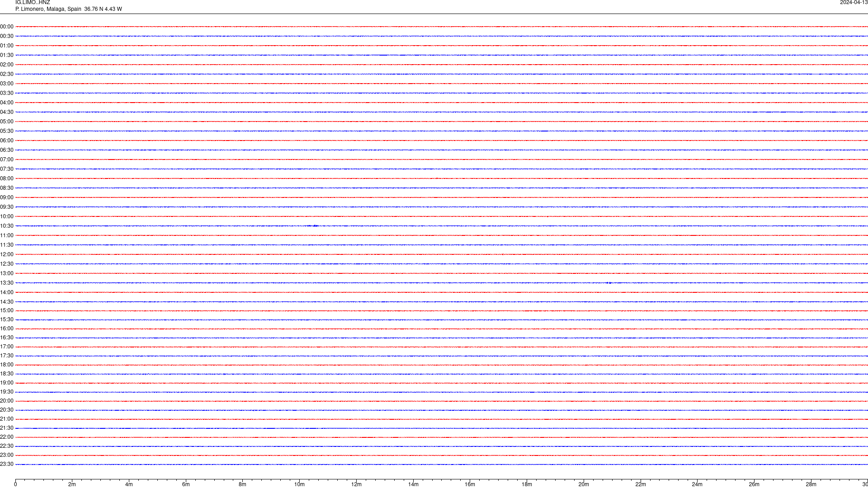Select the 16:00 time row label
868x488 pixels.
pyautogui.click(x=7, y=328)
